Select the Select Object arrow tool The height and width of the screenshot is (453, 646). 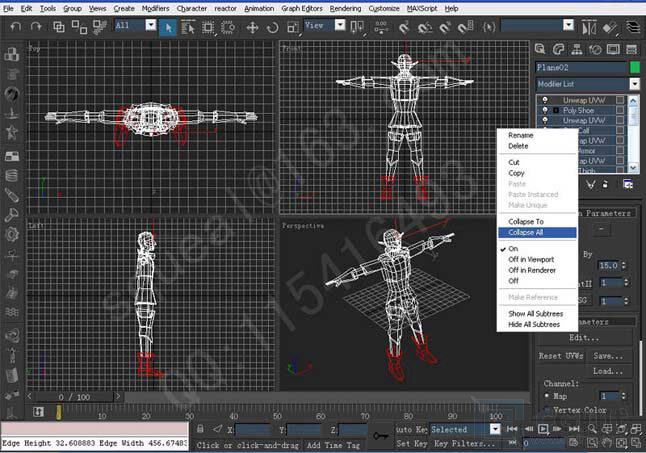pyautogui.click(x=168, y=28)
